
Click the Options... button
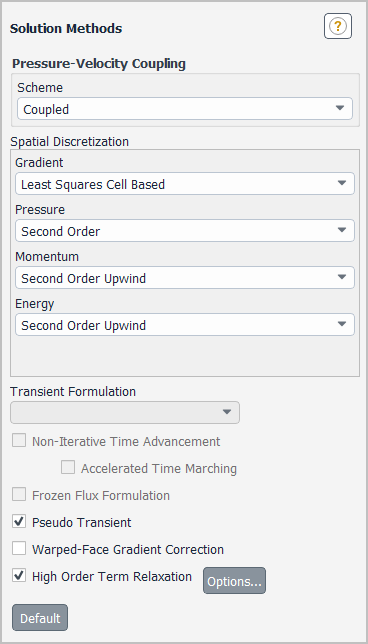click(x=234, y=581)
